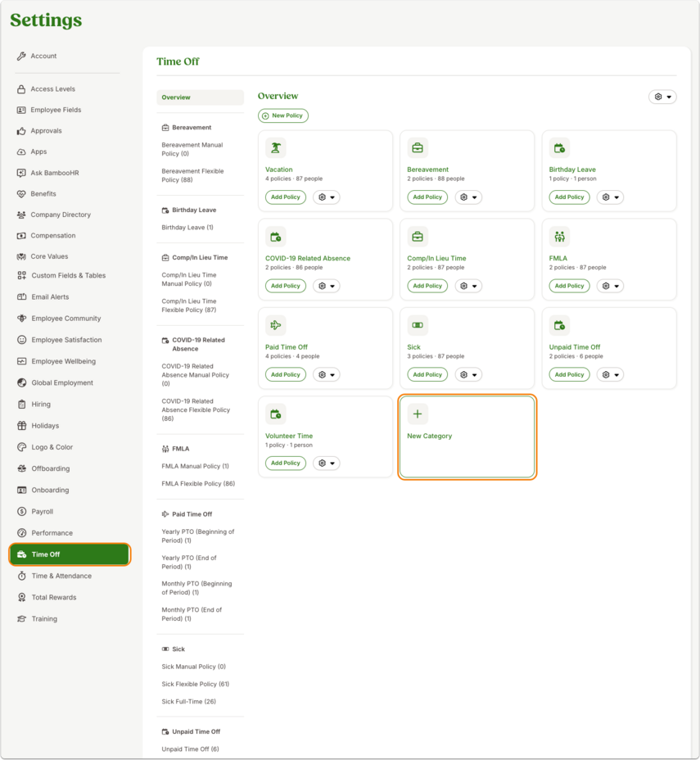The image size is (700, 760).
Task: Click Add Policy on the Sick card
Action: 427,374
